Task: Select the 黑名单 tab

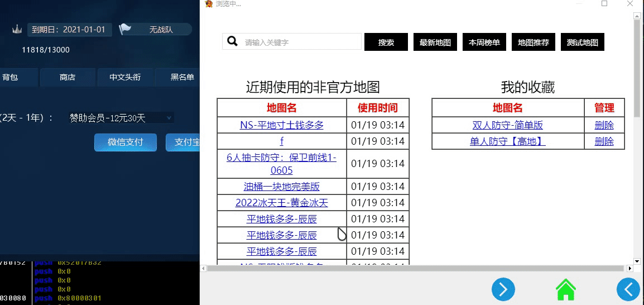Action: pyautogui.click(x=182, y=78)
